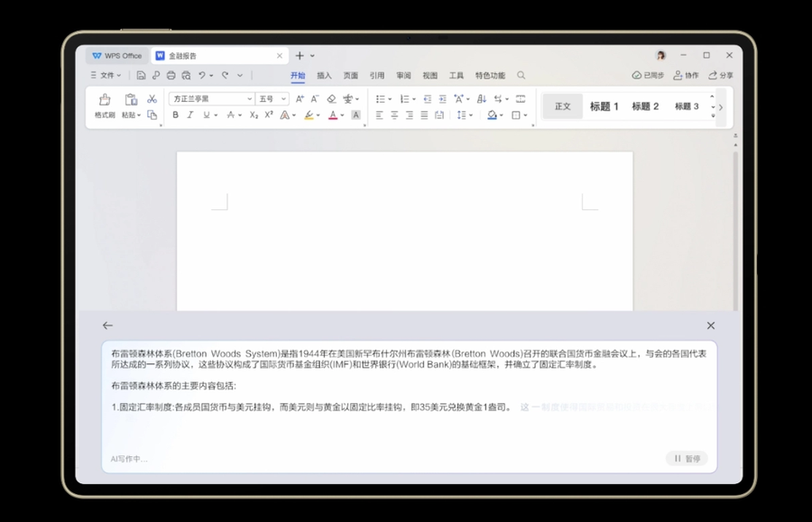Image resolution: width=812 pixels, height=522 pixels.
Task: Click the 已同步 cloud sync status icon
Action: coord(636,76)
